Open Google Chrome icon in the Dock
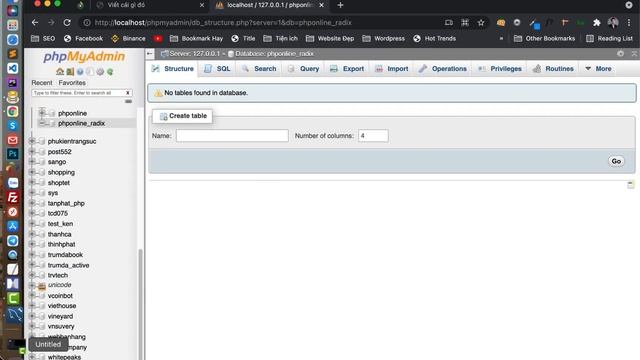Viewport: 640px width, 360px height. (x=13, y=111)
